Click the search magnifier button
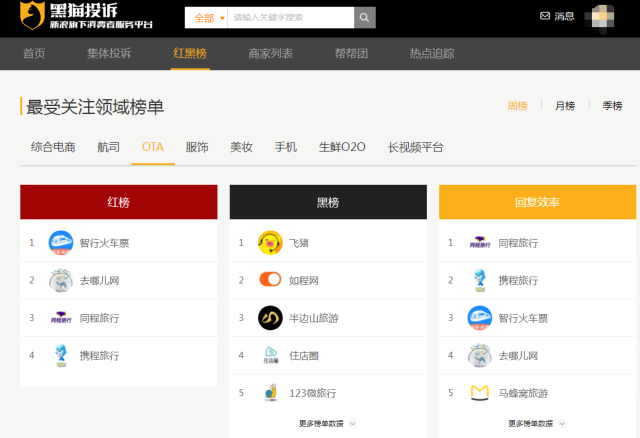The width and height of the screenshot is (640, 438). tap(364, 18)
